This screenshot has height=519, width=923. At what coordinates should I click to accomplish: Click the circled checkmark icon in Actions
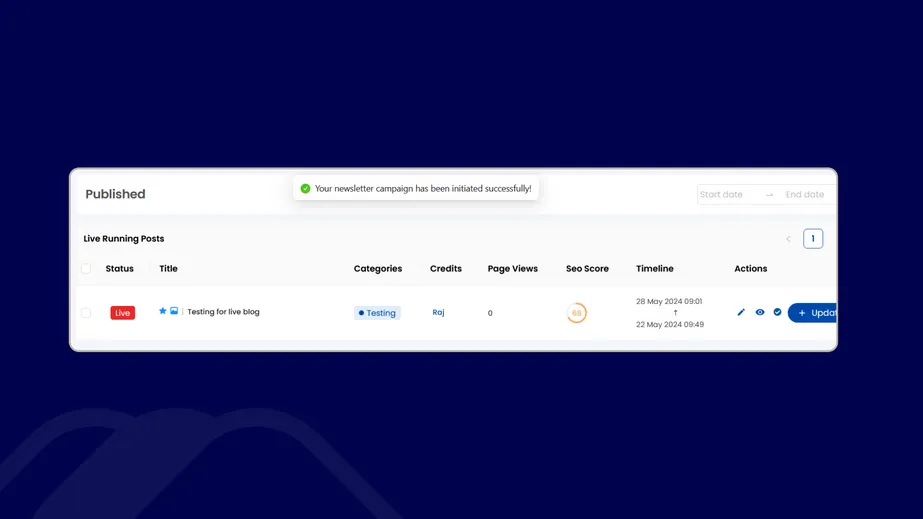[778, 313]
